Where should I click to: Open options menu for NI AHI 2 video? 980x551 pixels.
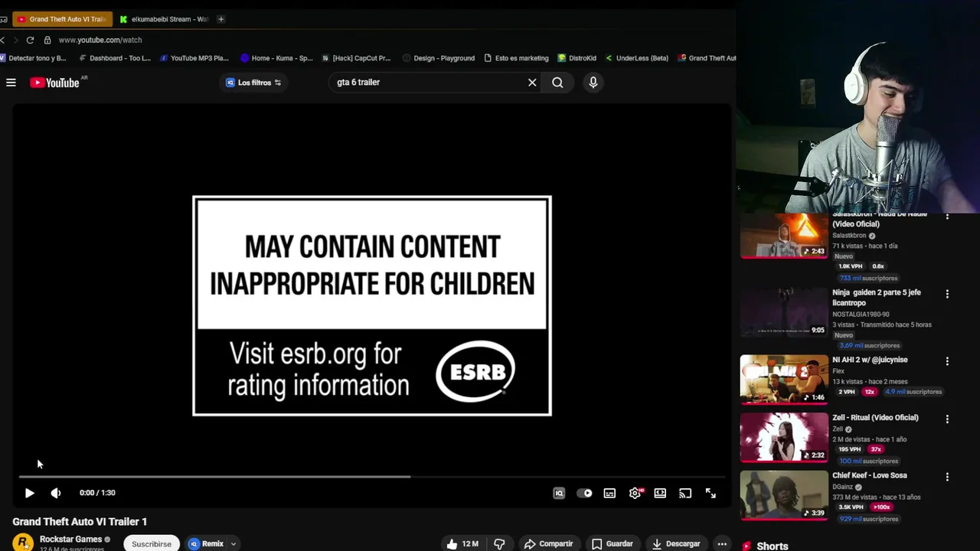[947, 361]
